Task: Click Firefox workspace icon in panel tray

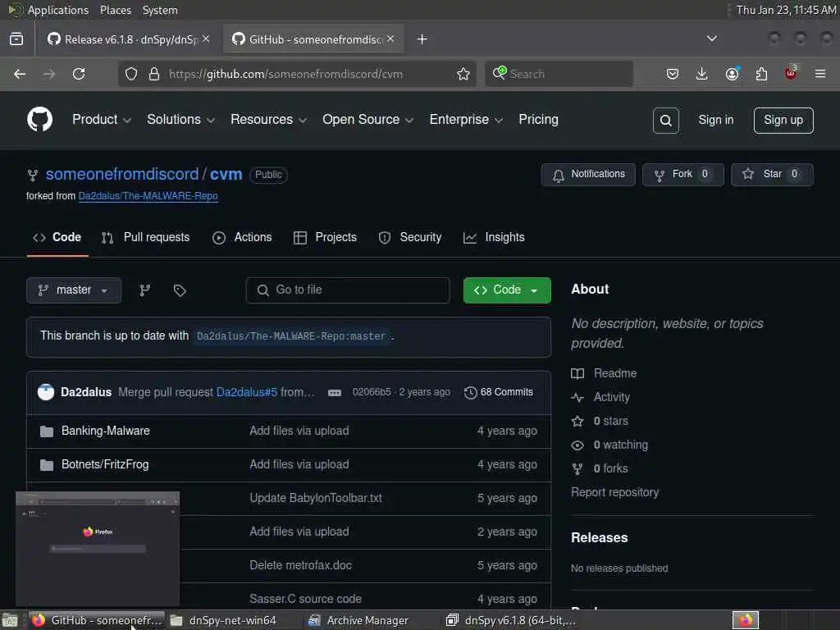Action: [x=746, y=620]
